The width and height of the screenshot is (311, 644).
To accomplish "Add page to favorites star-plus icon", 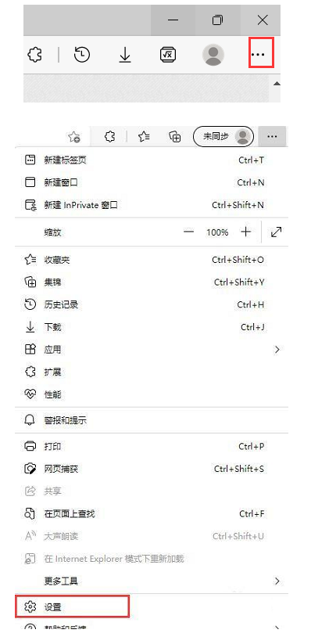I will pyautogui.click(x=74, y=137).
